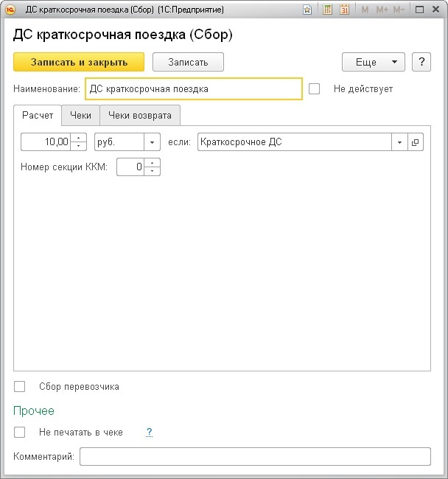Open the Краткосрочное ДС item via open icon

[416, 142]
